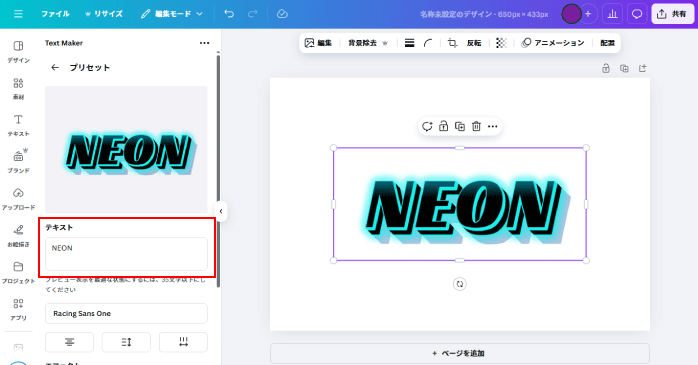
Task: Go back from プリセット view
Action: (55, 68)
